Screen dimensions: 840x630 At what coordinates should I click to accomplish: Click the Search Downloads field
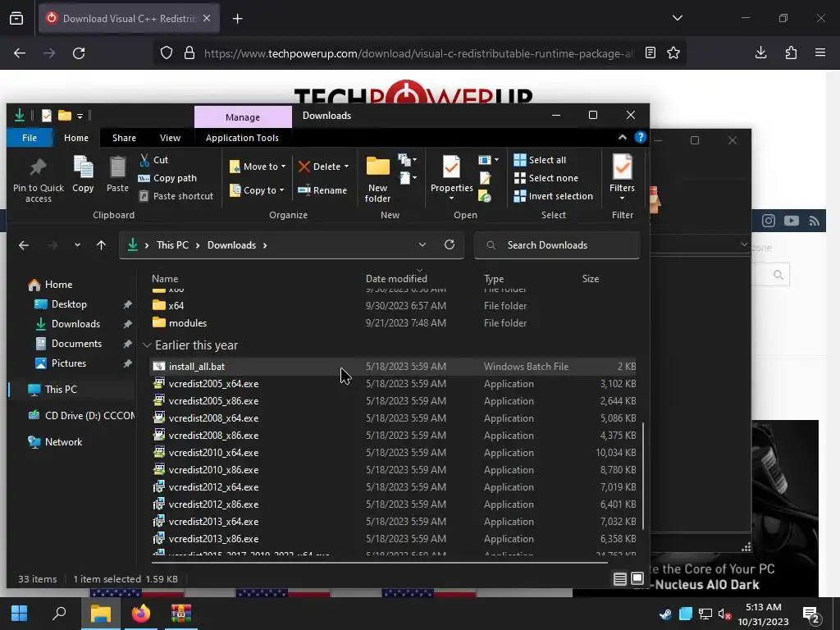pos(557,244)
